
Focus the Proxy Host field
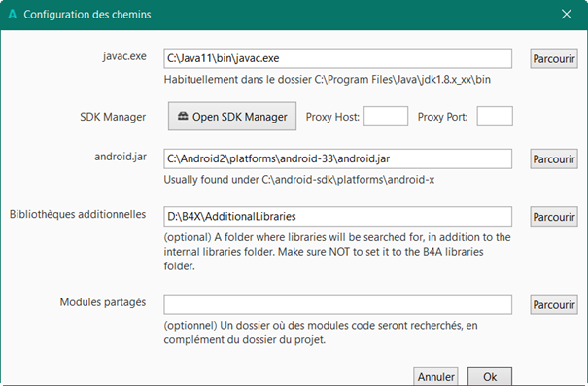[386, 117]
